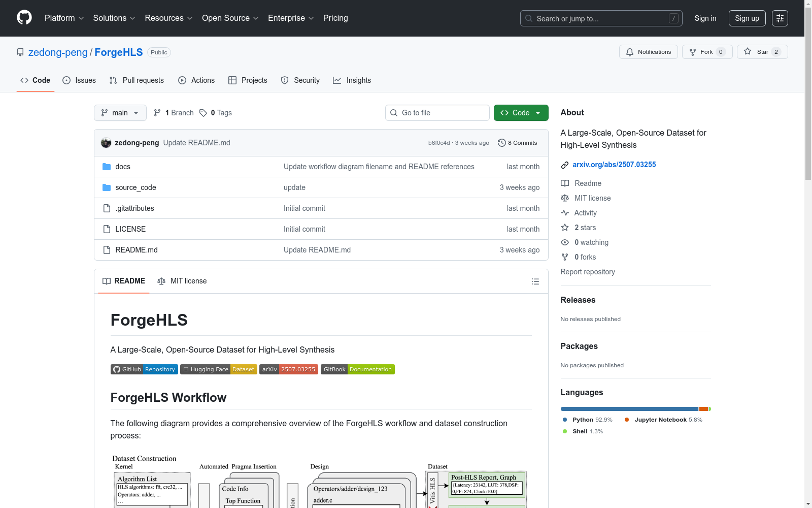The height and width of the screenshot is (508, 812).
Task: Click the book icon next to Readme sidebar
Action: [565, 183]
